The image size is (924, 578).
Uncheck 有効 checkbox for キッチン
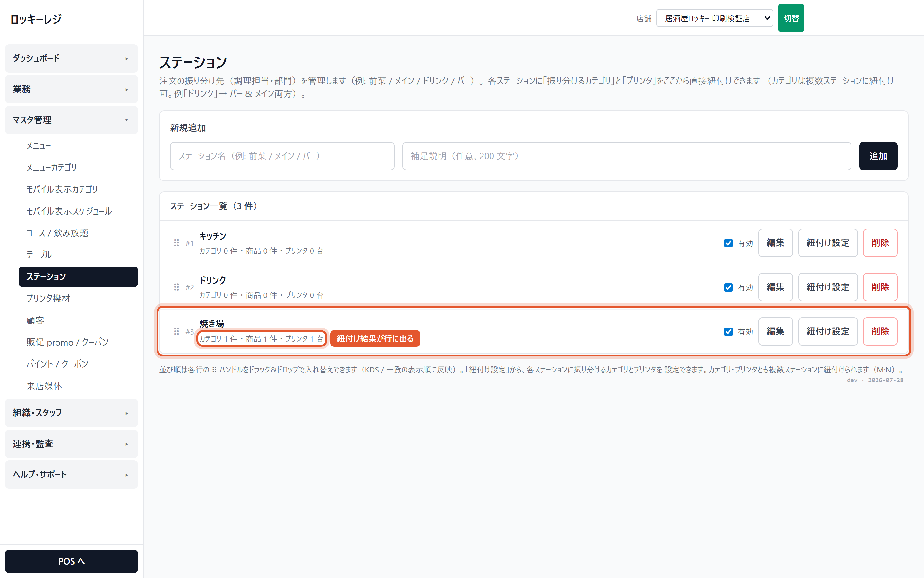[728, 243]
